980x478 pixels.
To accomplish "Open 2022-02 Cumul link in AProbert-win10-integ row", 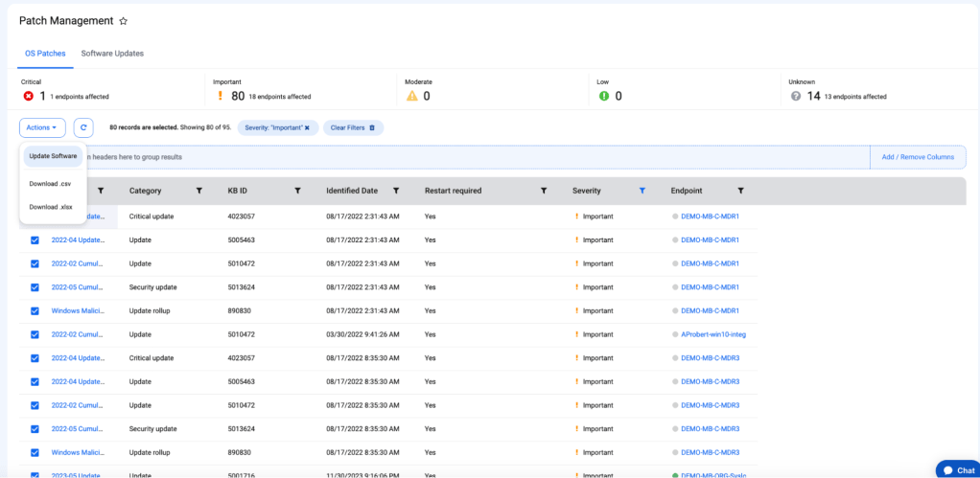I will tap(78, 334).
